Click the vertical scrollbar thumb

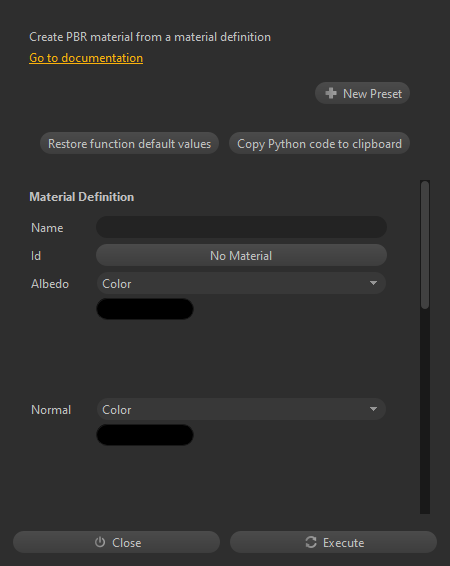(425, 245)
